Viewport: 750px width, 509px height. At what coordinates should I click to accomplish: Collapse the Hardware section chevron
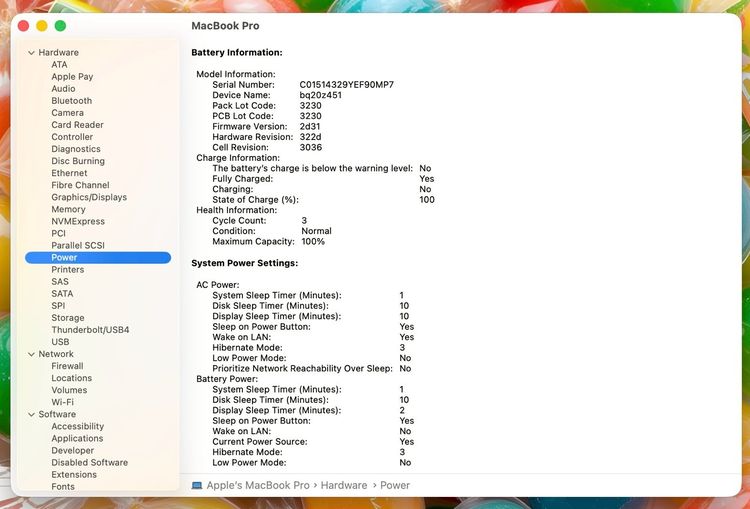click(x=31, y=53)
